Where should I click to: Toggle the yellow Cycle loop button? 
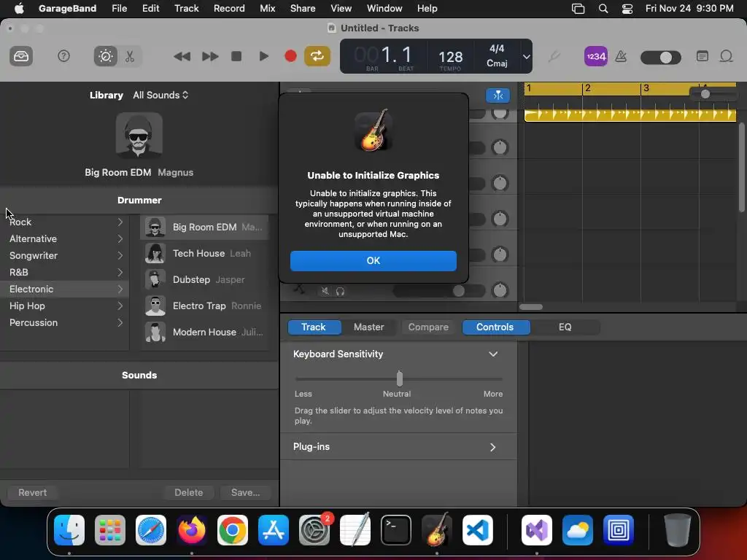[x=317, y=57]
